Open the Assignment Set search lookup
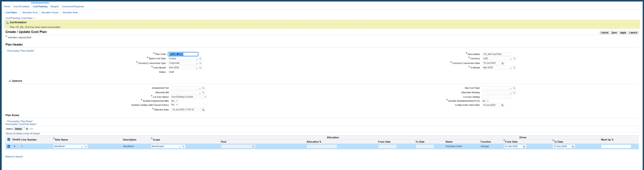 (203, 88)
